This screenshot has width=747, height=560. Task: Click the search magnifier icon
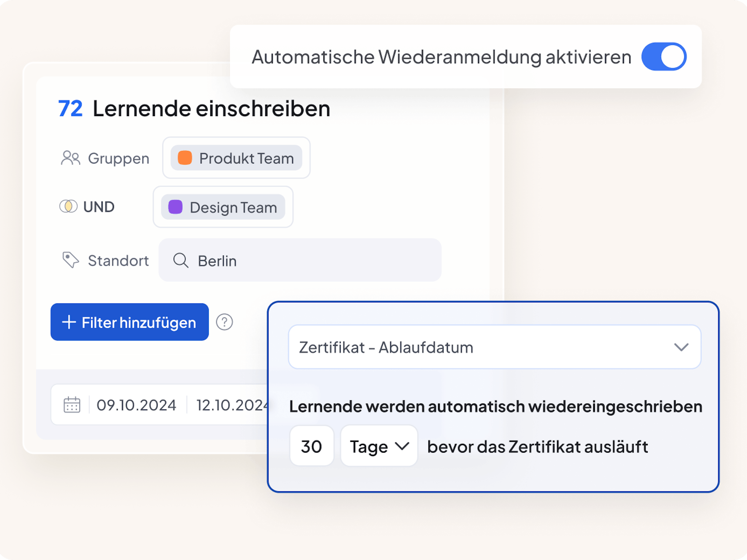[181, 261]
